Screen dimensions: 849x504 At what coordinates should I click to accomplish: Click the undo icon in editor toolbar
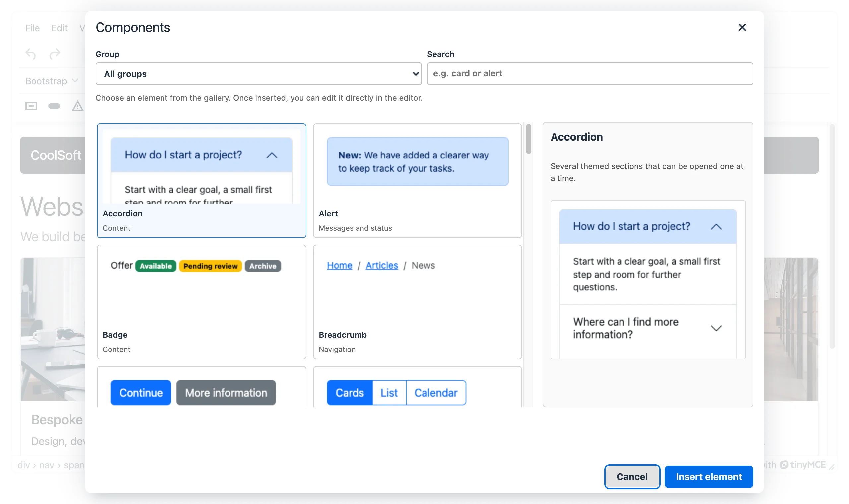pos(31,54)
